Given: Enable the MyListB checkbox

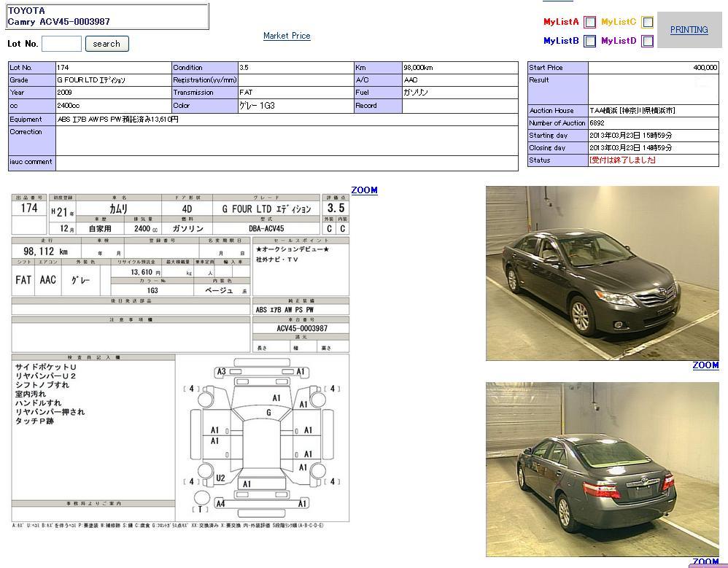Looking at the screenshot, I should click(589, 42).
